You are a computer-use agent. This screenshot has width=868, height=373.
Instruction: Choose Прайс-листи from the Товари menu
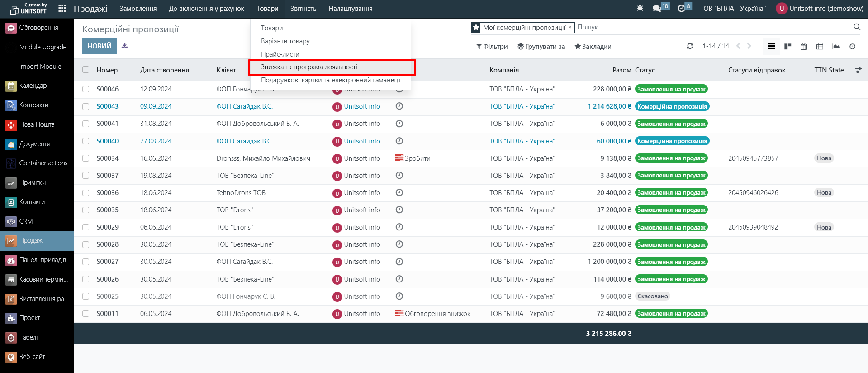point(280,54)
